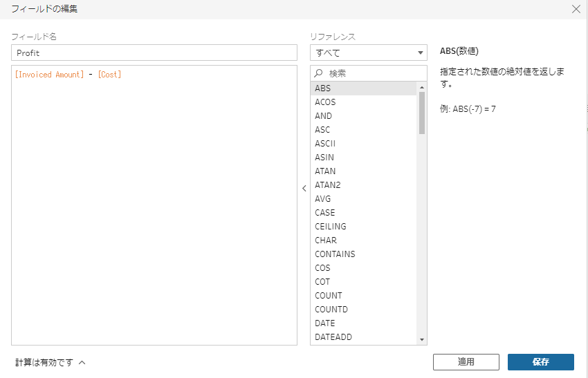Click the 保存 button
The width and height of the screenshot is (588, 378).
click(x=540, y=362)
